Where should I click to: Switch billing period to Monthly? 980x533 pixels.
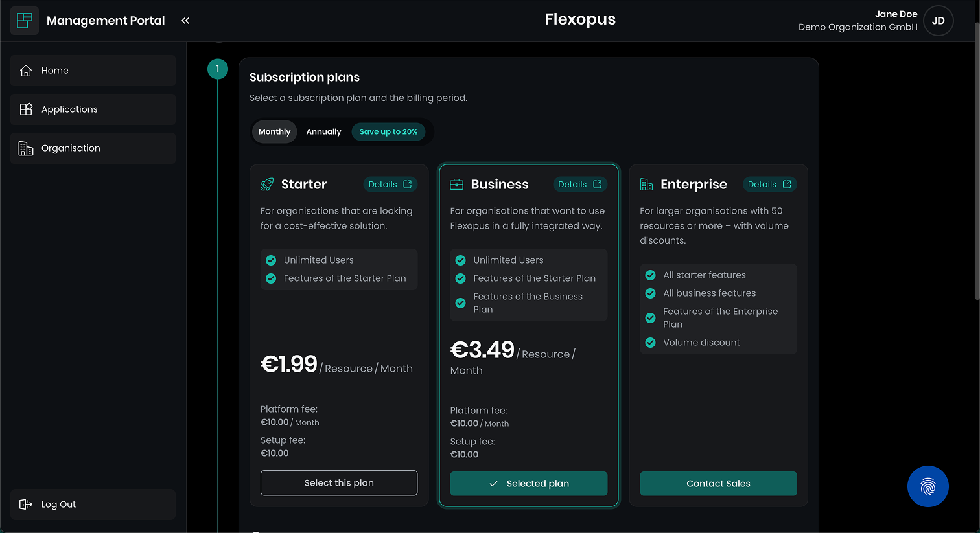(274, 132)
